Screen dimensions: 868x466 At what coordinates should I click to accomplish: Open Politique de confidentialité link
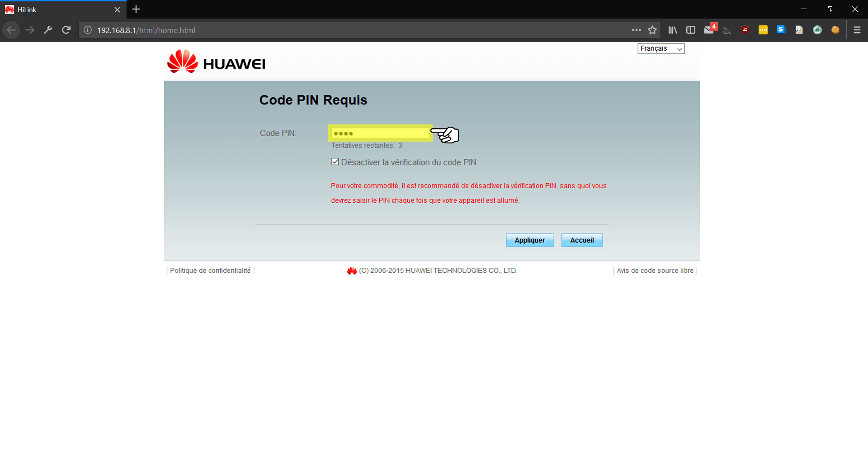point(210,271)
